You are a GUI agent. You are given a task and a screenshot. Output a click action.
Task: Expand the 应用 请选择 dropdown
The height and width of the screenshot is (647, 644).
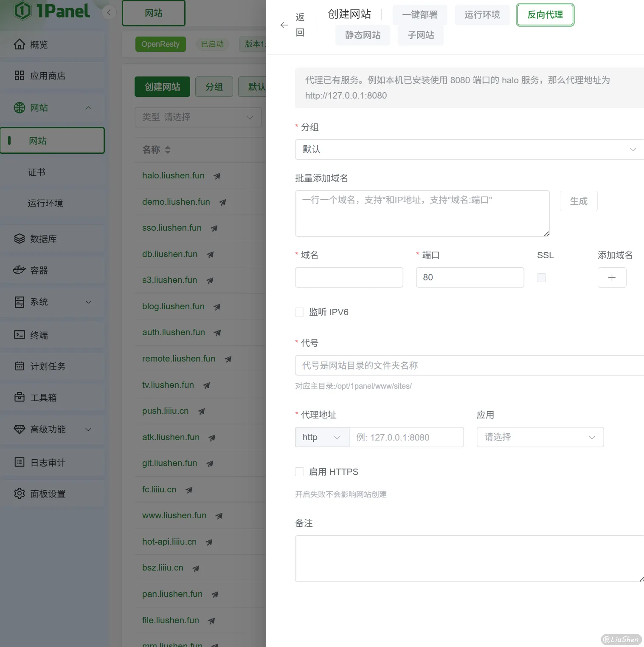tap(540, 437)
